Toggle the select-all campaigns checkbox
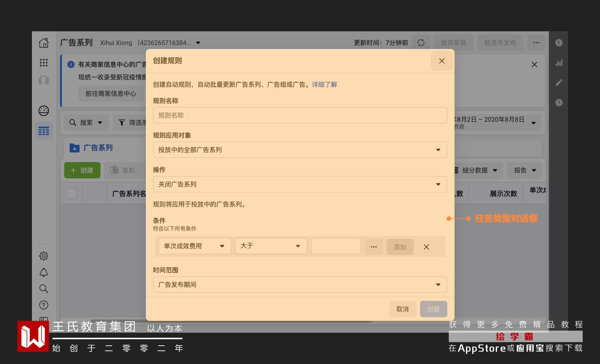 71,193
